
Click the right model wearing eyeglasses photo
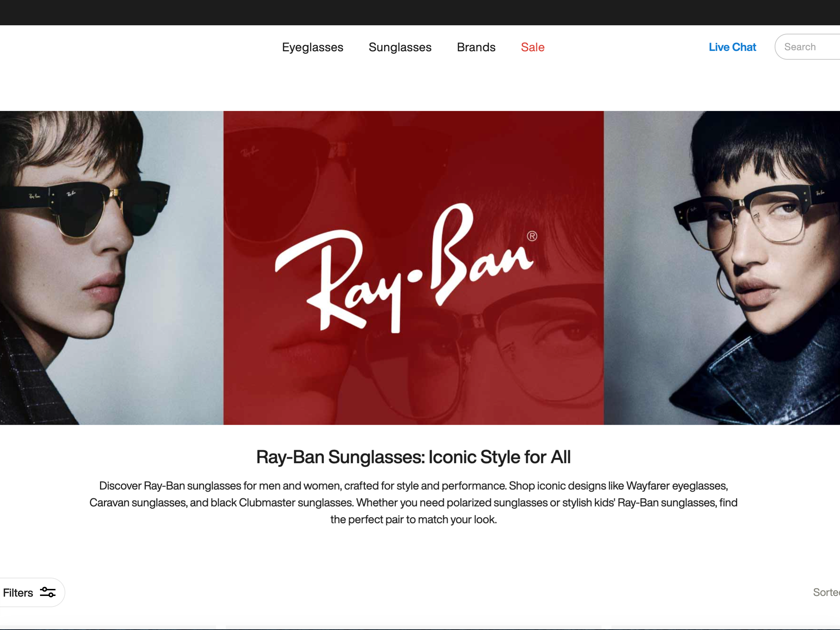coord(722,268)
